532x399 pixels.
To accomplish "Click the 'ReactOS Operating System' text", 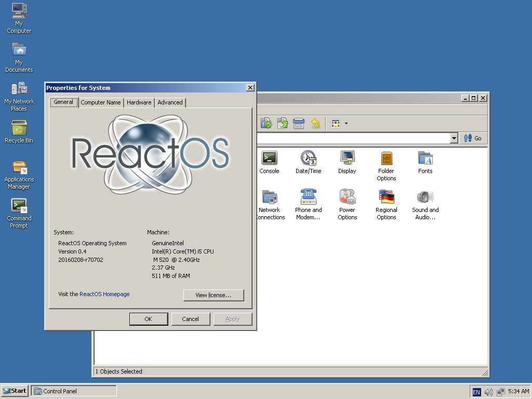I will [x=92, y=243].
